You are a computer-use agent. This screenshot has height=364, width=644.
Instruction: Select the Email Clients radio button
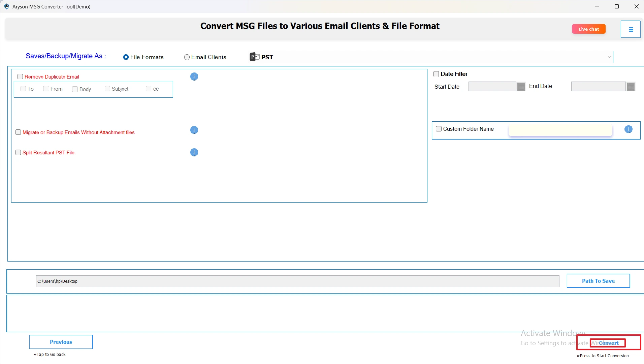tap(187, 57)
